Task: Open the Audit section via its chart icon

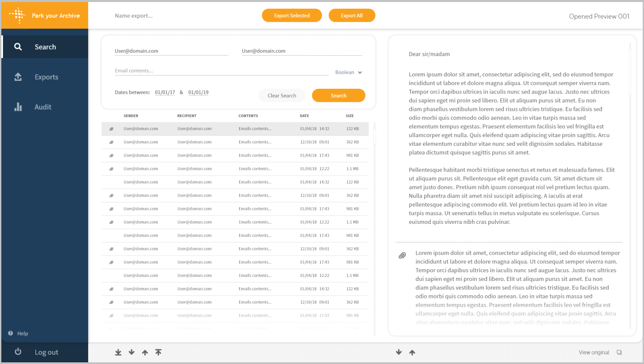Action: tap(18, 107)
